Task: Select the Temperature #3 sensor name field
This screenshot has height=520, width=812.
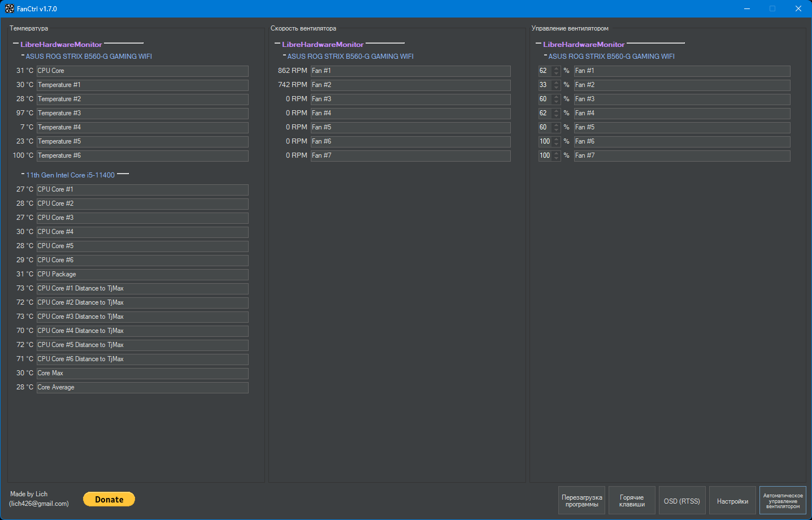Action: click(x=142, y=113)
